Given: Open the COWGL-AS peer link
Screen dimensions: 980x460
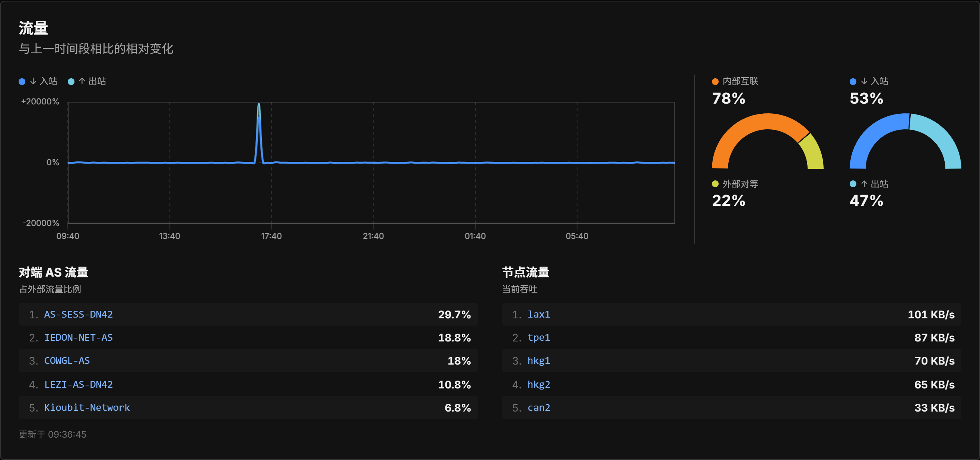Looking at the screenshot, I should point(67,360).
